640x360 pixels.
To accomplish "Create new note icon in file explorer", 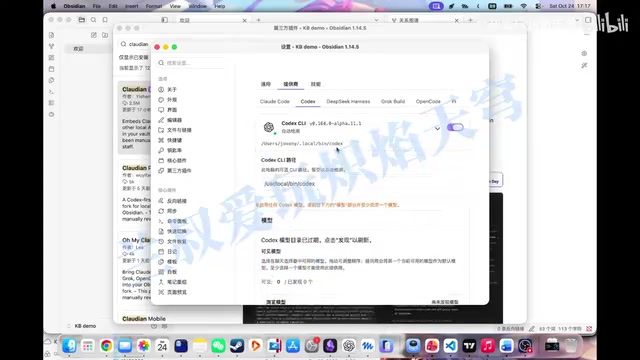I will click(x=93, y=35).
